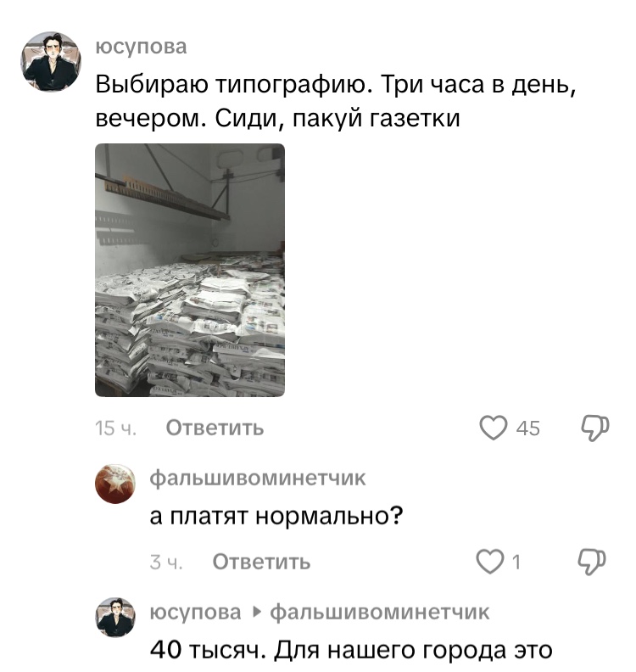Select the '40 тысяч' reply text

pyautogui.click(x=204, y=650)
